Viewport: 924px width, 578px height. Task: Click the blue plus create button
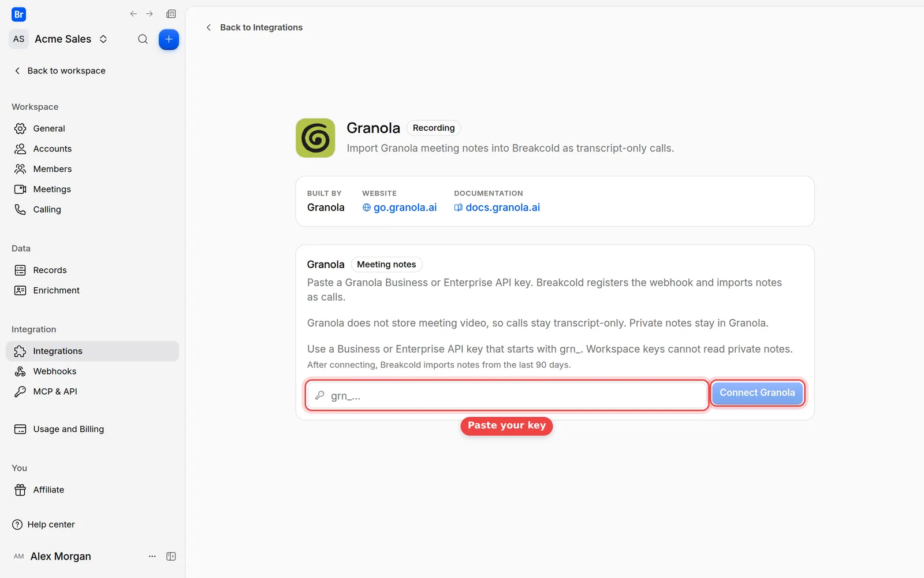point(169,39)
